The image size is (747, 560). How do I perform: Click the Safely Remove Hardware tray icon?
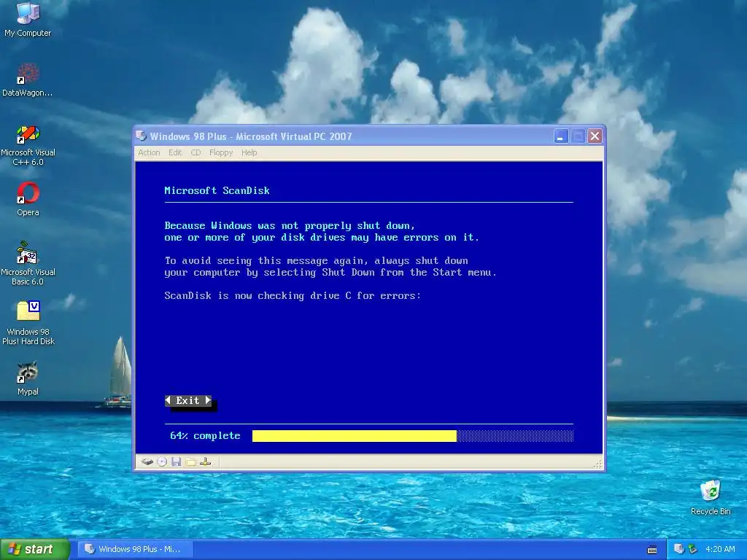point(693,549)
